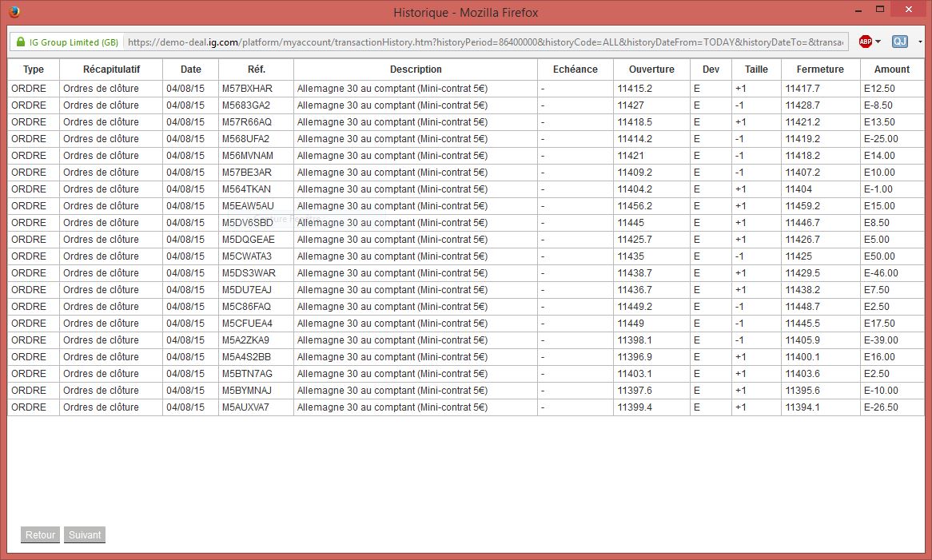Click the Suivant button
This screenshot has width=932, height=560.
(85, 534)
